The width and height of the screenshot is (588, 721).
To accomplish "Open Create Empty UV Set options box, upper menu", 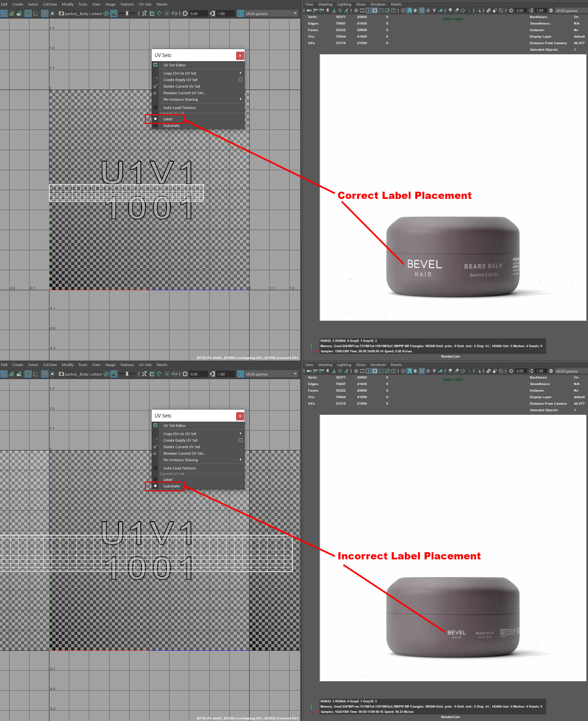I will (240, 80).
